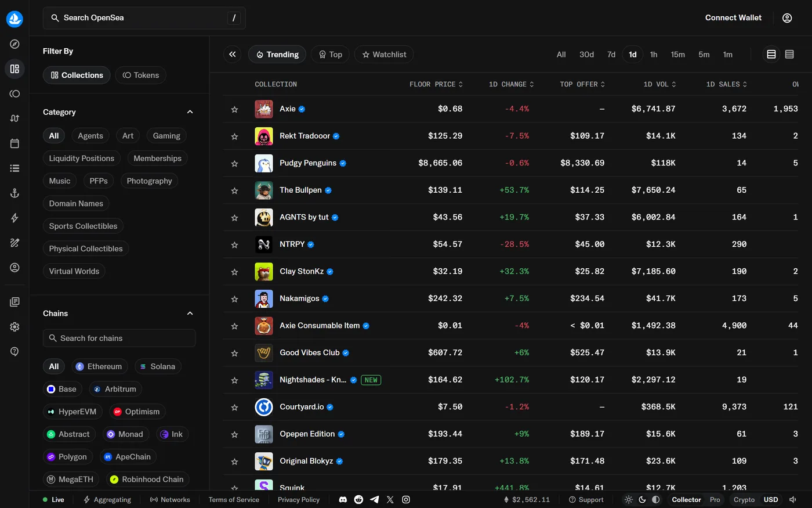The image size is (812, 508).
Task: Switch to Pro mode in footer
Action: click(x=715, y=499)
